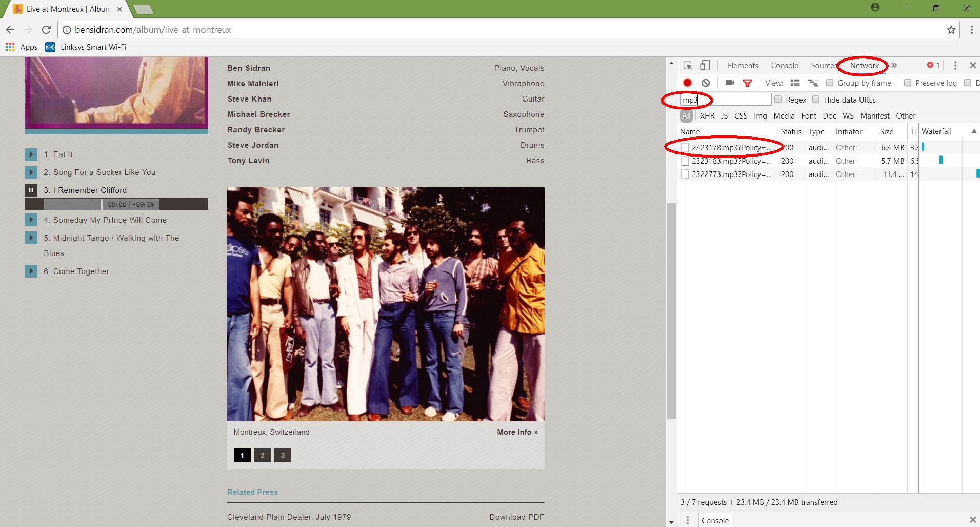Screen dimensions: 980x527
Task: Download PDF of Cleveland Plain Dealer article
Action: pyautogui.click(x=516, y=517)
